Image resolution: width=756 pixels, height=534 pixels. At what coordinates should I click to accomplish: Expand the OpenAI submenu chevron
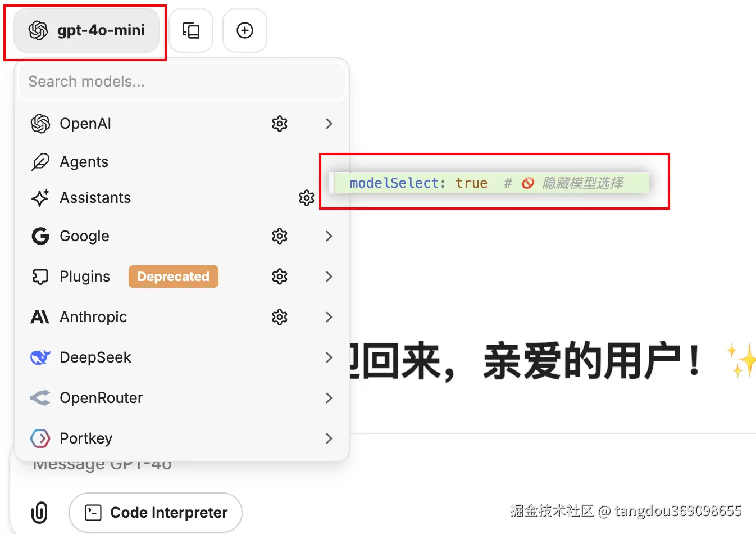click(x=329, y=124)
